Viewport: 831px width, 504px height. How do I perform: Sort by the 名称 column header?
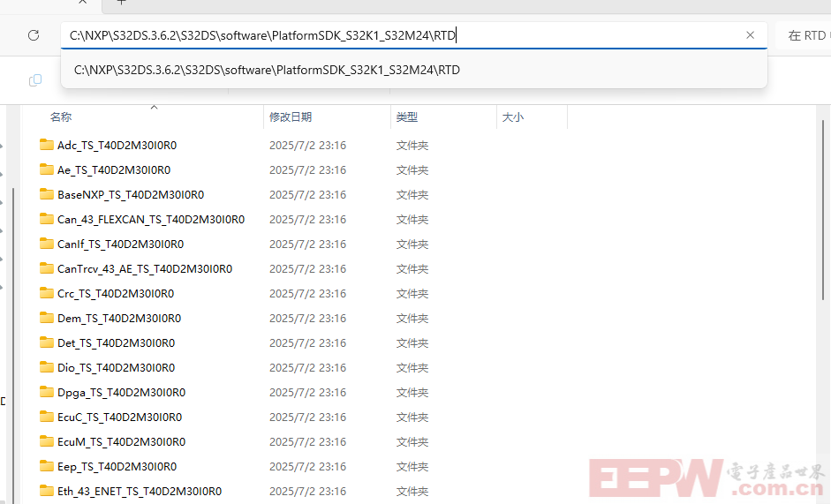pyautogui.click(x=61, y=117)
